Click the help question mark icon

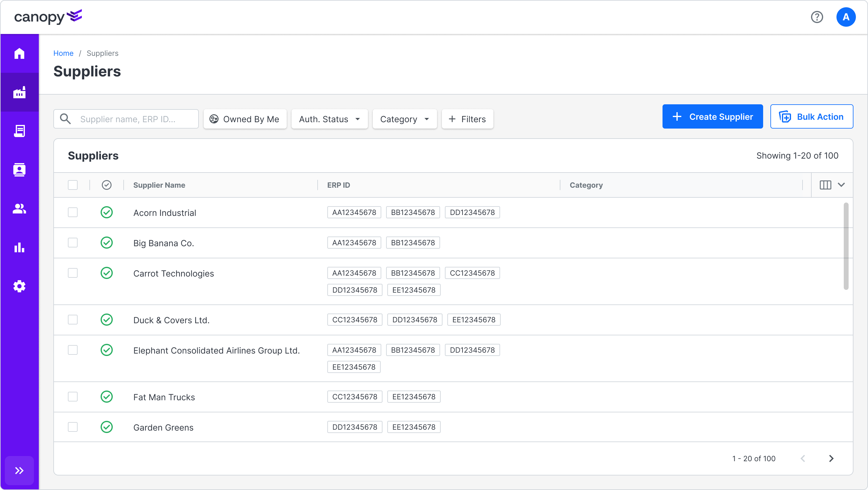[817, 17]
